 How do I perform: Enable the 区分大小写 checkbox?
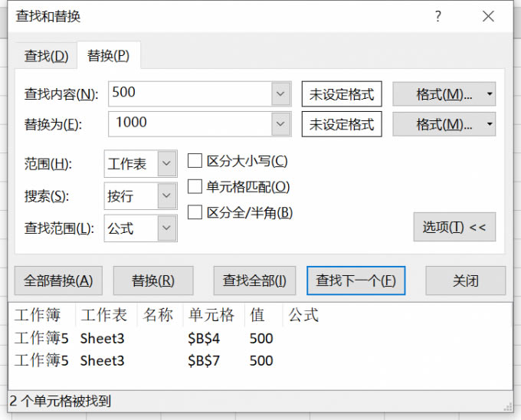[x=195, y=161]
